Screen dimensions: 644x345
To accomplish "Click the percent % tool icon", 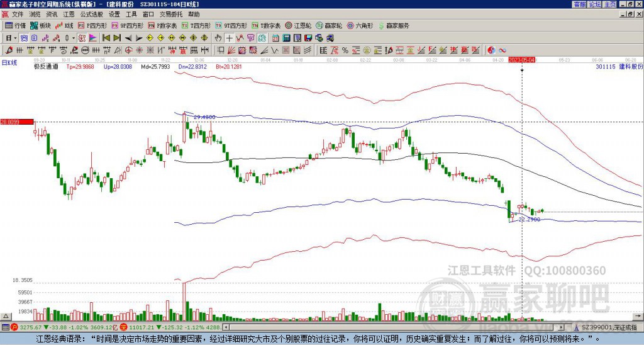I will (345, 50).
